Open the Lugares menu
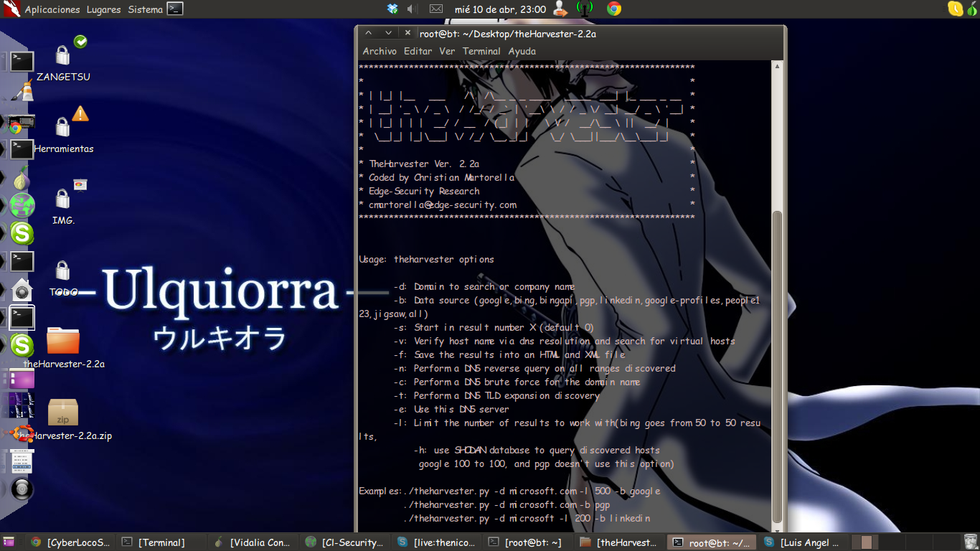The height and width of the screenshot is (551, 980). coord(103,9)
